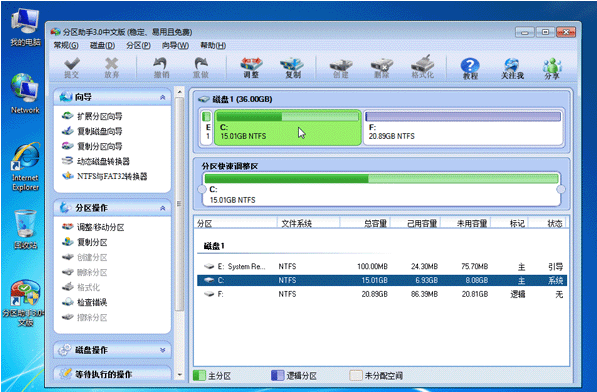The image size is (597, 392).
Task: Select the C: row in partition table
Action: [x=382, y=280]
